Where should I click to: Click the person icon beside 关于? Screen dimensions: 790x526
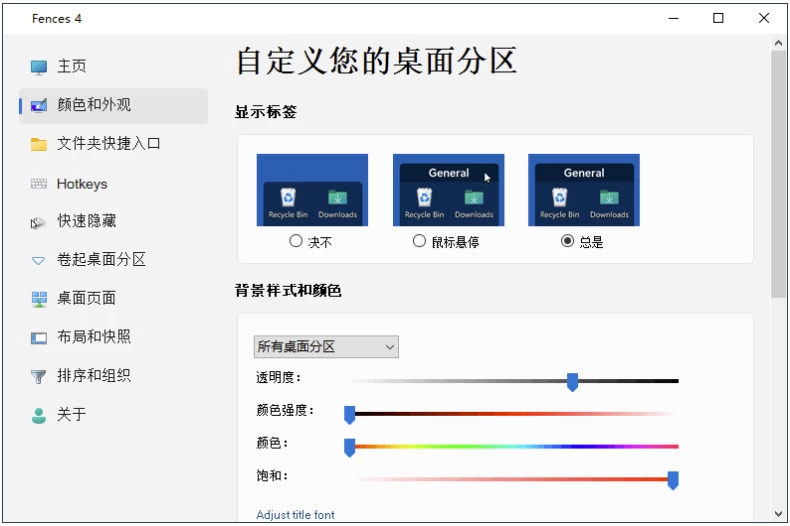[39, 416]
